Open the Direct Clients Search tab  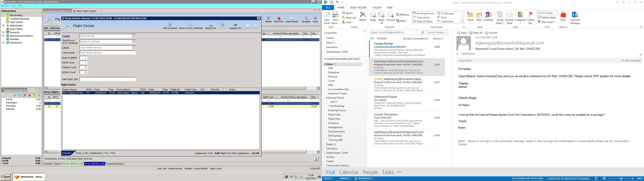point(86,11)
